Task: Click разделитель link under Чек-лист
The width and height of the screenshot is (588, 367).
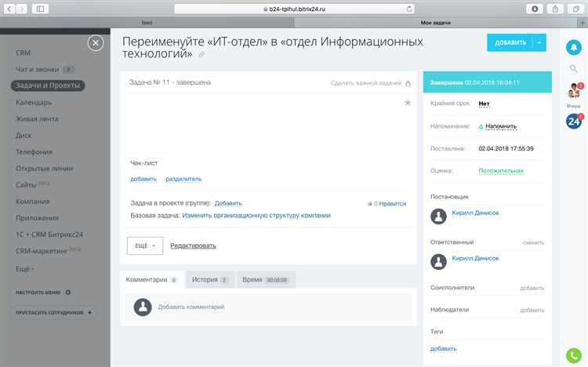Action: pyautogui.click(x=183, y=179)
